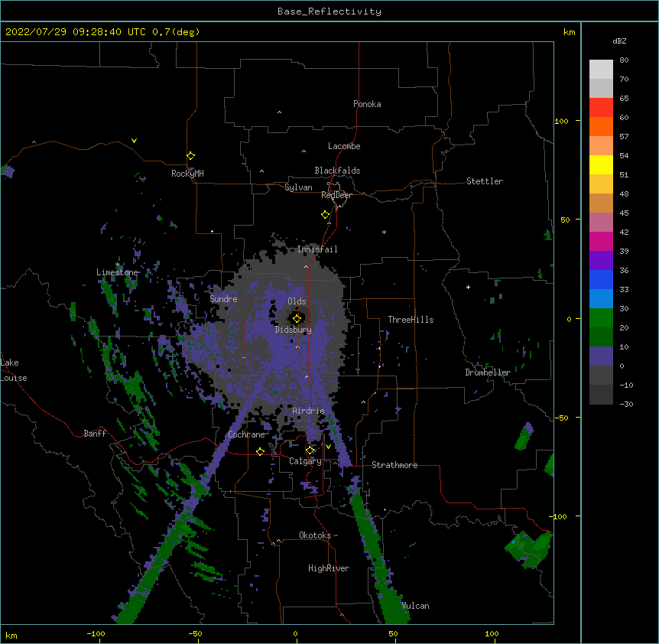Click the km label at the top right
This screenshot has width=659, height=644.
click(x=570, y=32)
